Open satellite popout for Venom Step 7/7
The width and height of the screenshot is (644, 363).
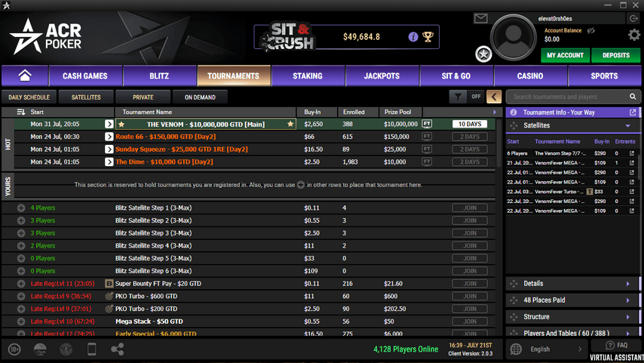pos(632,153)
